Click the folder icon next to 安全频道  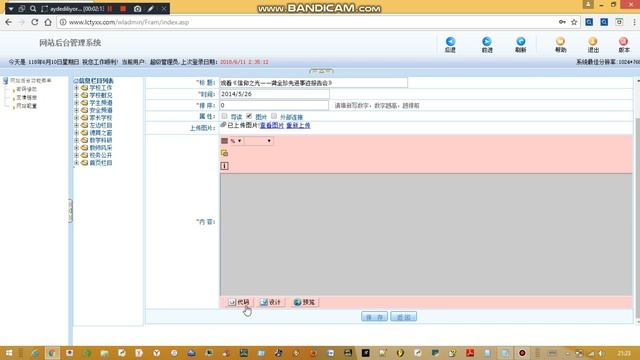[x=84, y=110]
